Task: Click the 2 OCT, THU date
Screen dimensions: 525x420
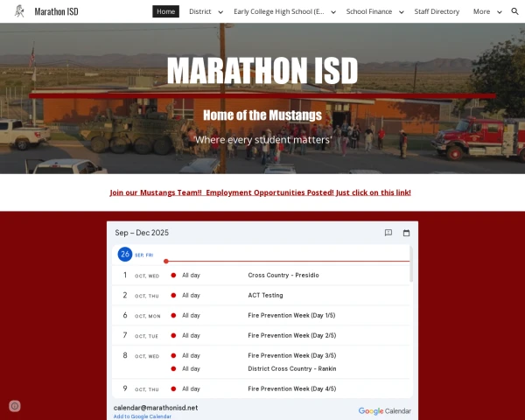Action: click(x=141, y=296)
